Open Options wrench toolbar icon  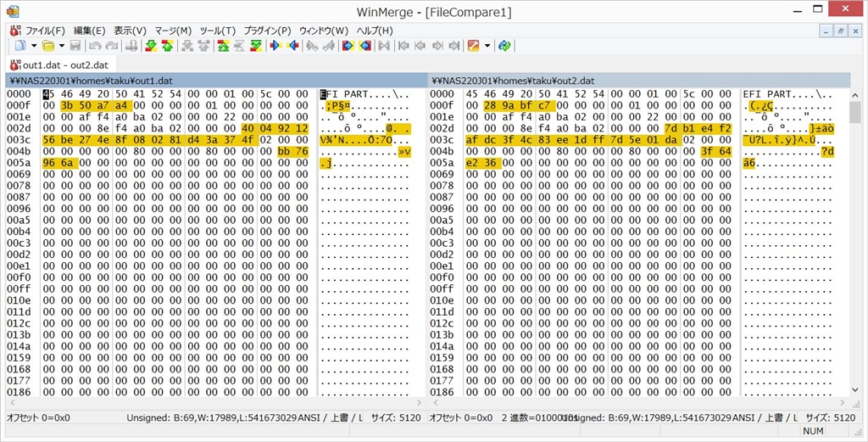[x=473, y=46]
